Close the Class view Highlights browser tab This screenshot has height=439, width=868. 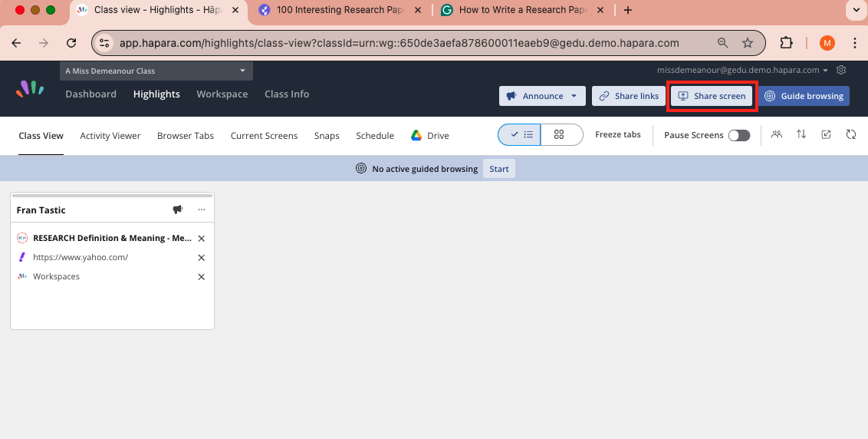click(235, 10)
